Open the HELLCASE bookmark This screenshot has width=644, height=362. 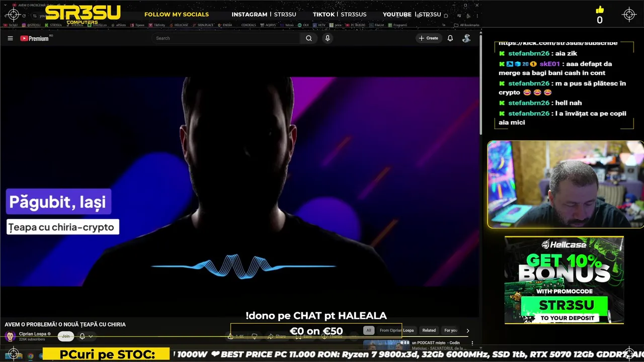[179, 25]
